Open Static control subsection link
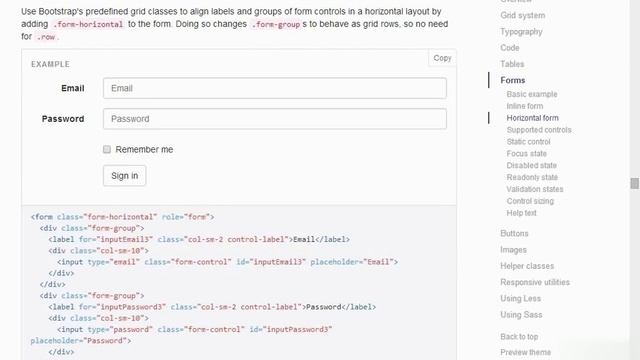This screenshot has width=640, height=360. click(529, 142)
